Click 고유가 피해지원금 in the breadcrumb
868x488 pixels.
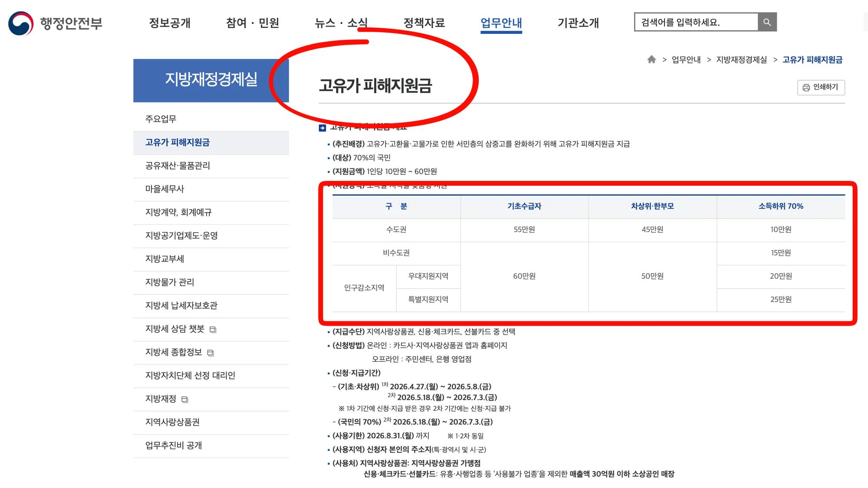point(812,60)
